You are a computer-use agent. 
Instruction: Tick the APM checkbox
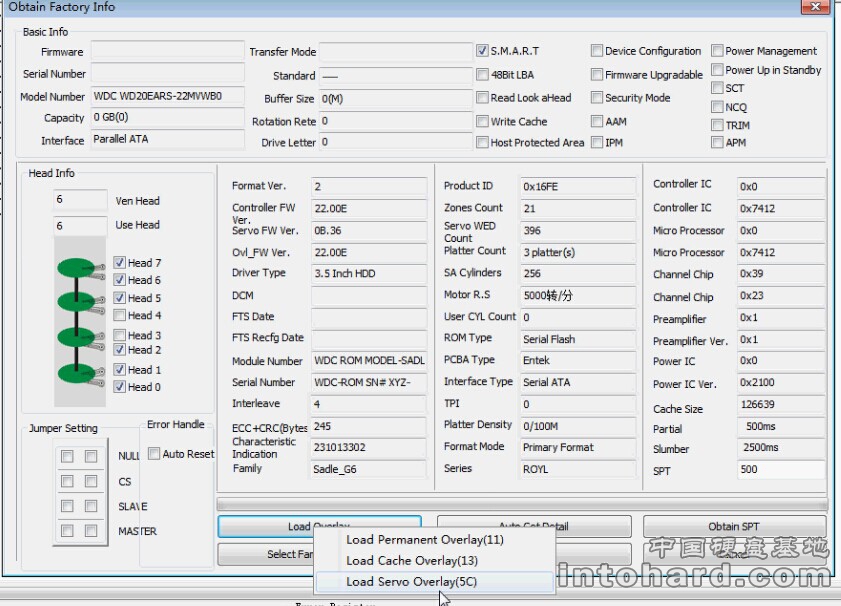click(717, 142)
